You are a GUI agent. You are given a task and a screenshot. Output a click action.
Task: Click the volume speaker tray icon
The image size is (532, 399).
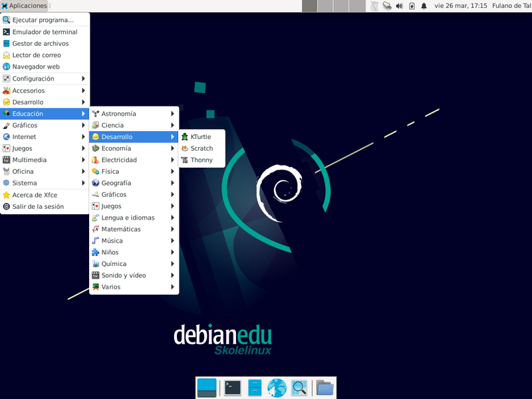point(400,6)
